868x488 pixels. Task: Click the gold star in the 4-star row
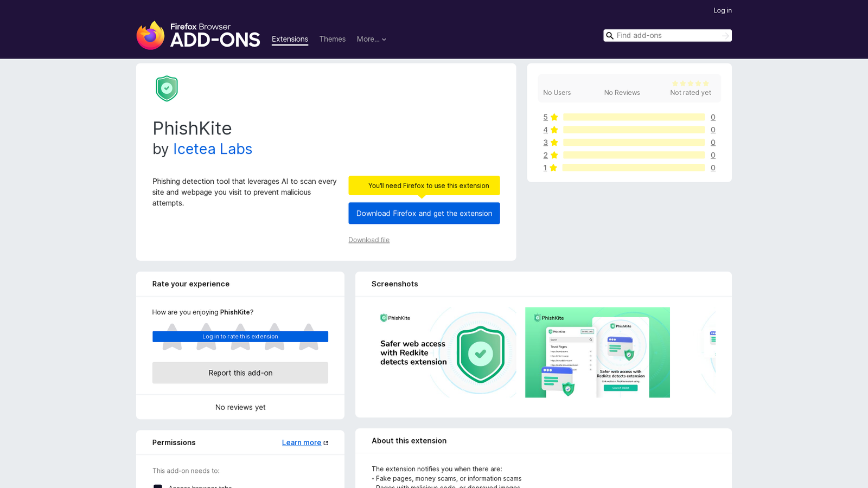pyautogui.click(x=554, y=130)
